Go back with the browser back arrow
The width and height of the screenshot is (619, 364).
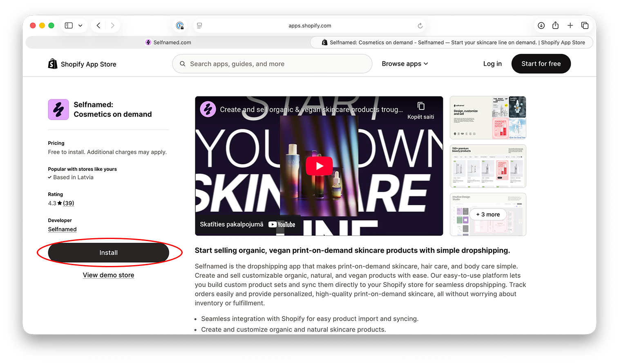pos(98,25)
